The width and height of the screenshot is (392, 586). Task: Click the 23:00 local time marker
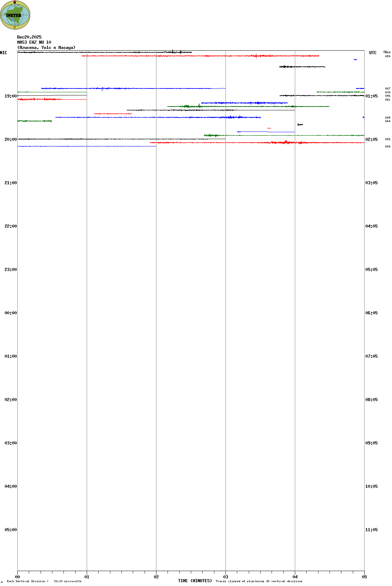click(10, 270)
